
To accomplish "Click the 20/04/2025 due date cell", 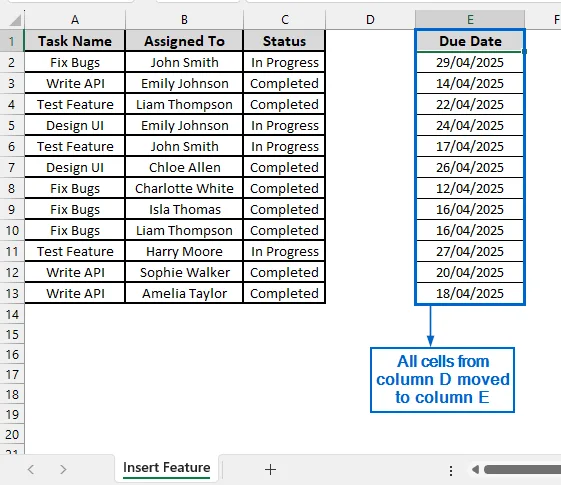I will pos(470,273).
